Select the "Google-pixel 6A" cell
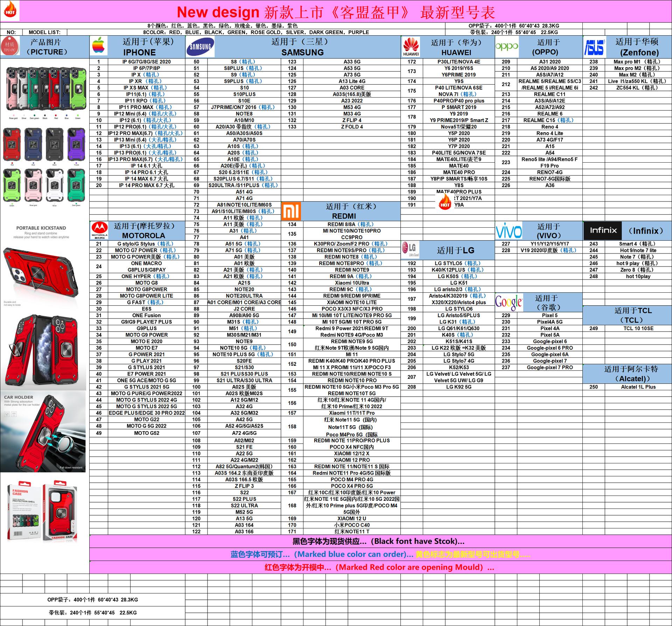 [549, 355]
